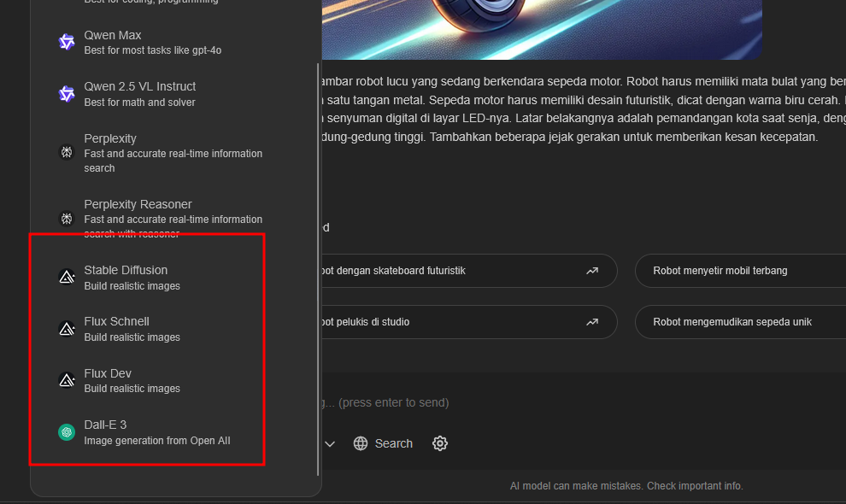Click the Qwen Max model icon
Viewport: 846px width, 504px height.
67,42
